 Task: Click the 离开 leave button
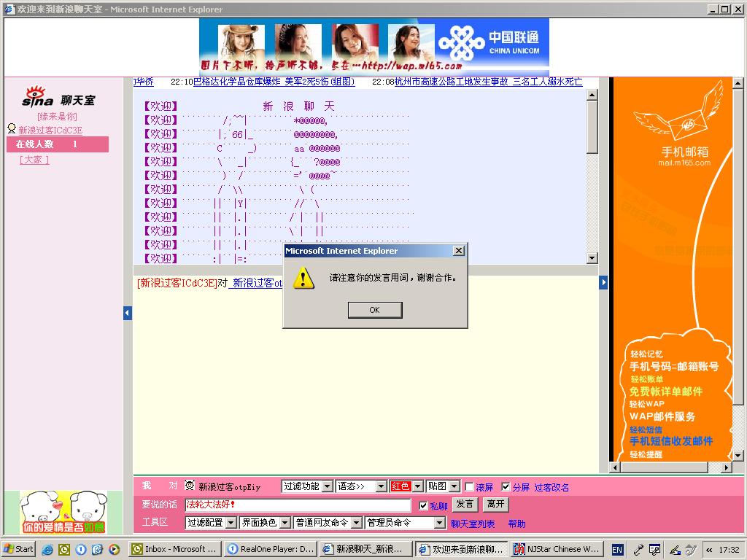click(495, 505)
